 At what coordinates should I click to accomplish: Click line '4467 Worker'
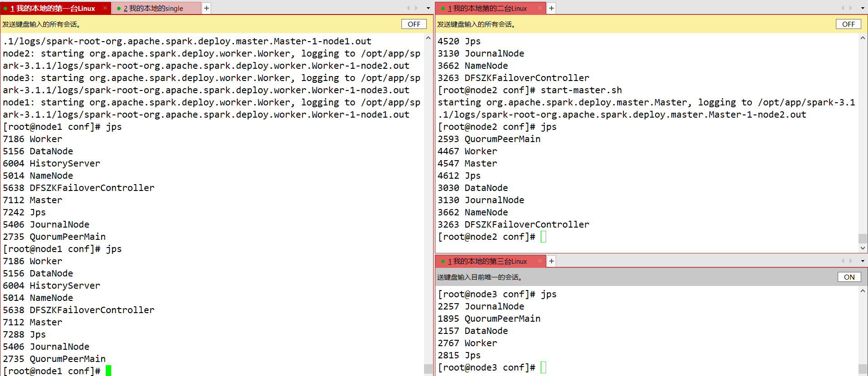point(467,151)
